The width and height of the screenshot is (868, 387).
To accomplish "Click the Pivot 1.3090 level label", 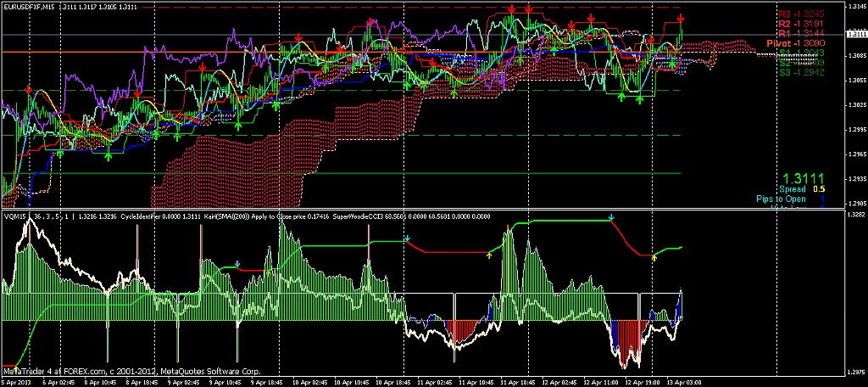I will point(795,42).
